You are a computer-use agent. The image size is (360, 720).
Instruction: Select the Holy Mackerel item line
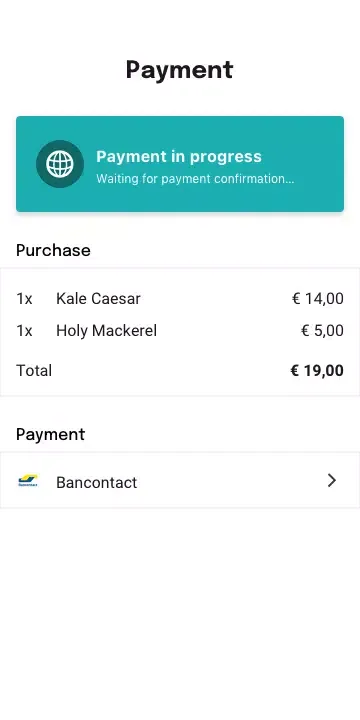click(x=180, y=331)
